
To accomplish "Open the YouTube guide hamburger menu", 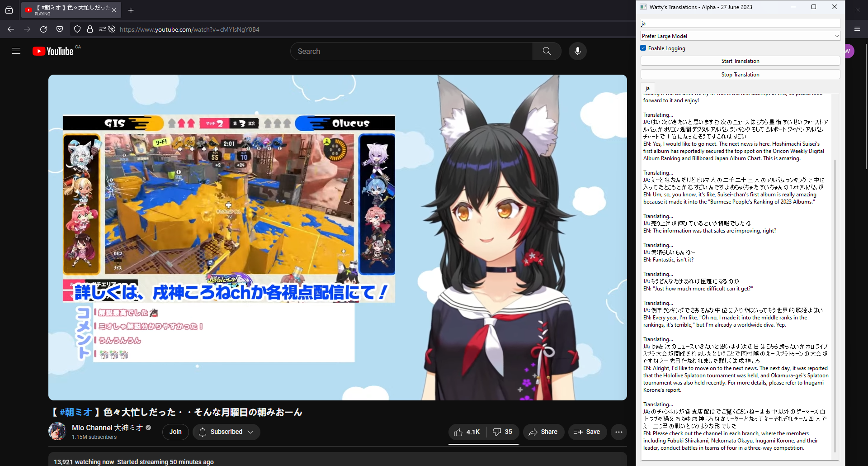I will coord(16,51).
